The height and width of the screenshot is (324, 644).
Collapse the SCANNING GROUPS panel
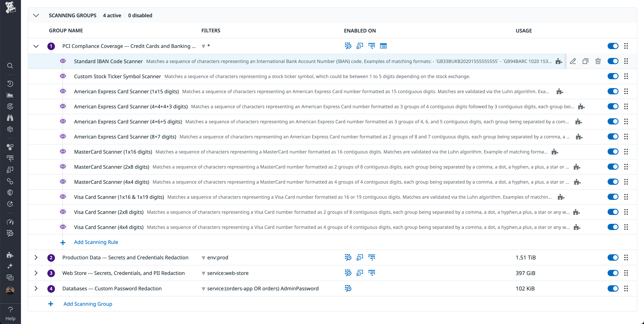(x=36, y=15)
